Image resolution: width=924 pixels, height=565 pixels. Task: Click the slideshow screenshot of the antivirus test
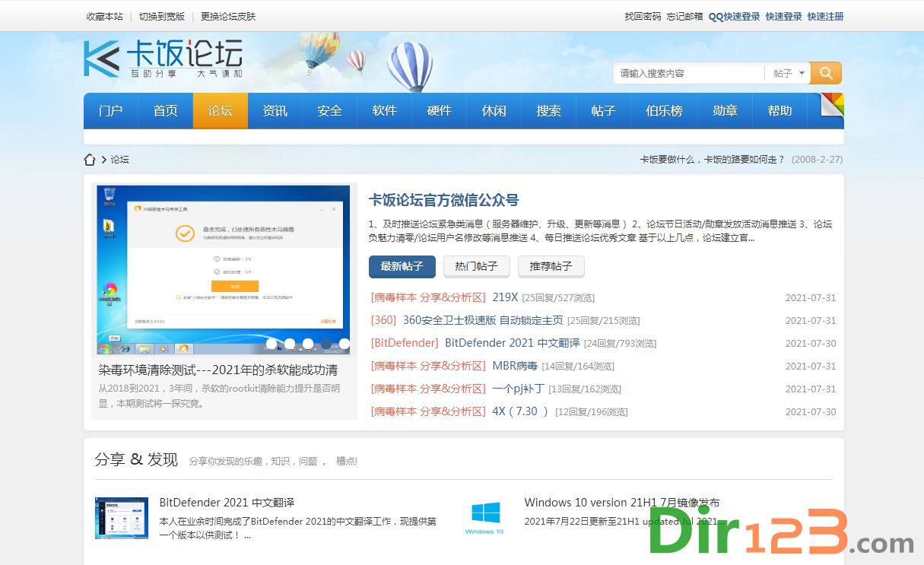click(224, 271)
